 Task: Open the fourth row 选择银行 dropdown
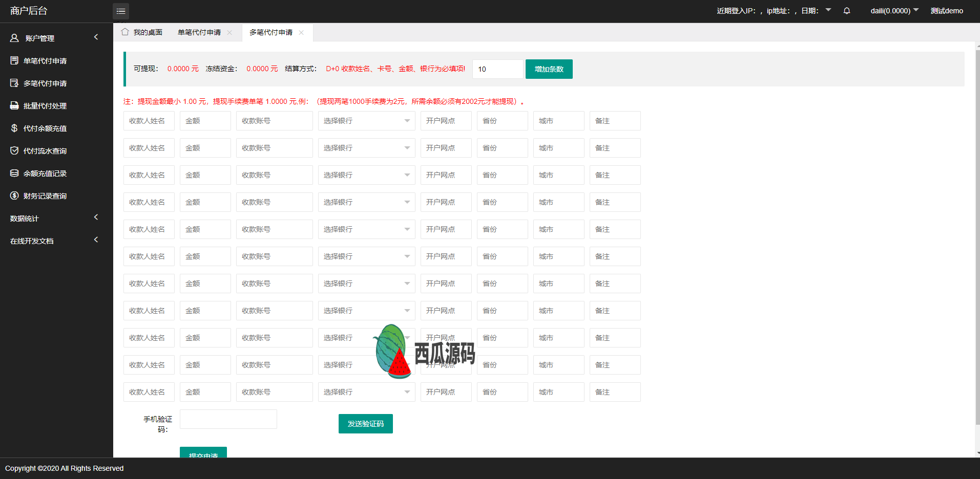367,202
